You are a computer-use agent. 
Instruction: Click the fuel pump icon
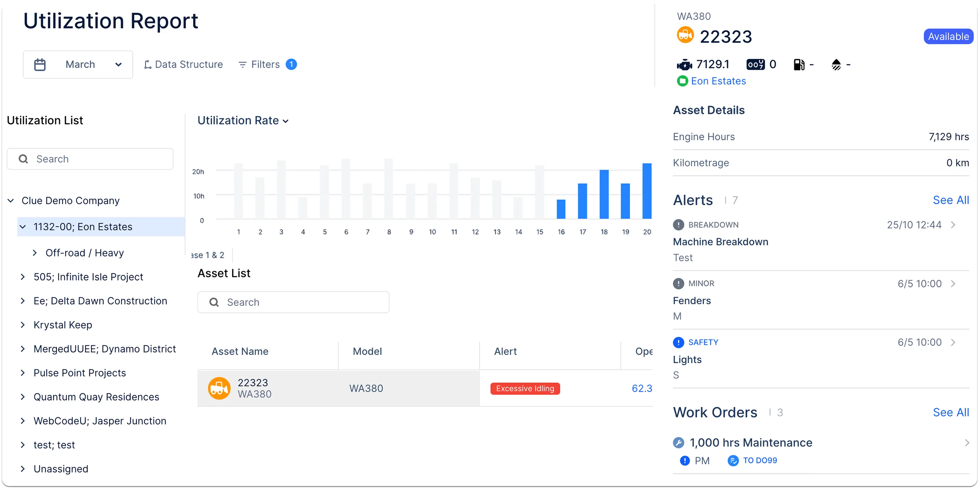tap(799, 64)
